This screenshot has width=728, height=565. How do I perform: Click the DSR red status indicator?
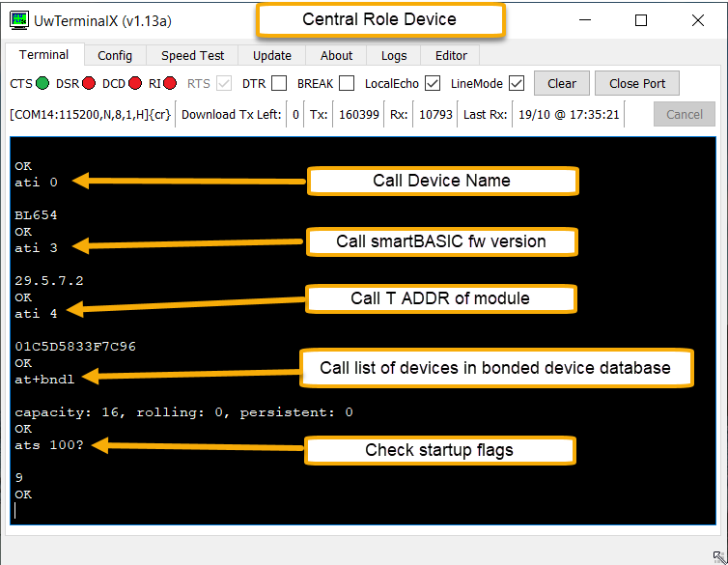(89, 84)
